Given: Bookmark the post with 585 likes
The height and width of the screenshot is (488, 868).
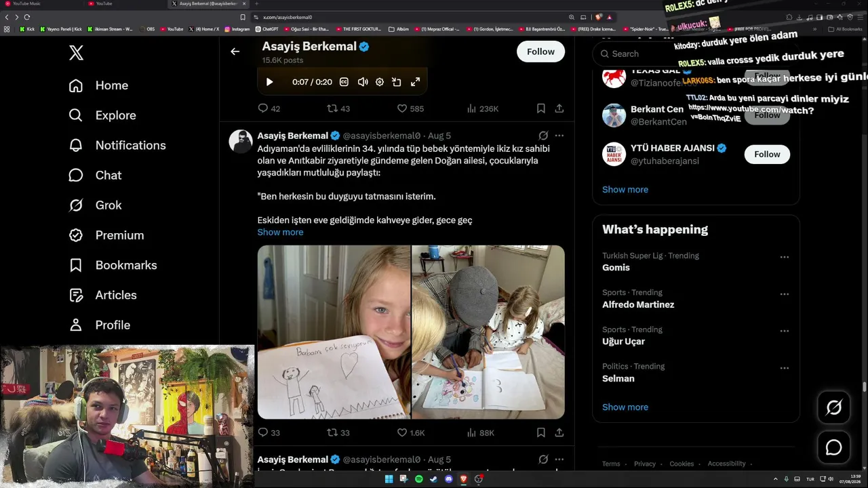Looking at the screenshot, I should [x=541, y=108].
